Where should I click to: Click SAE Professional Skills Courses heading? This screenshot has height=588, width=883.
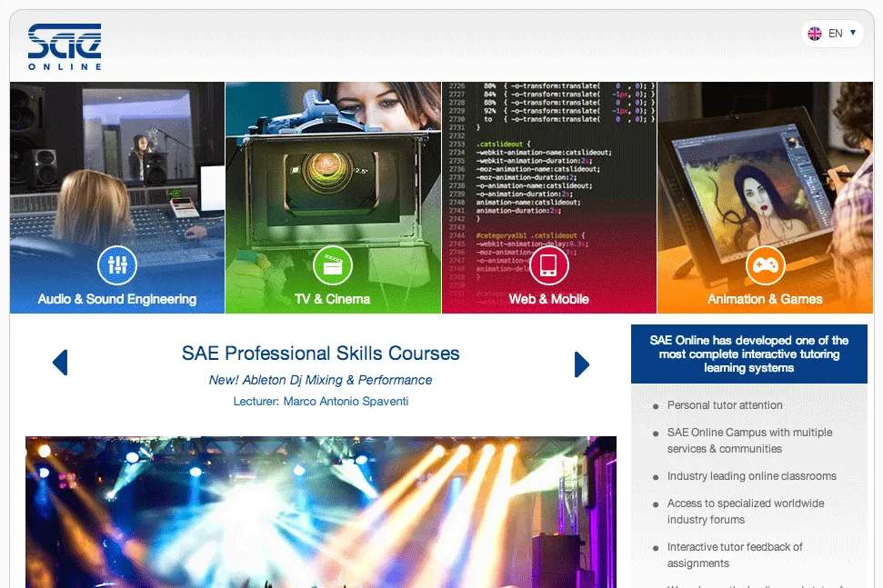(x=320, y=354)
